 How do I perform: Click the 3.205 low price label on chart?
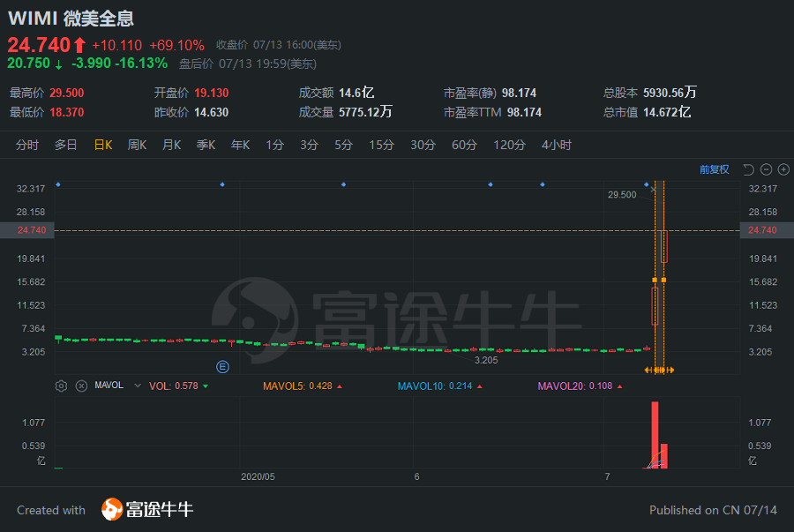(486, 361)
